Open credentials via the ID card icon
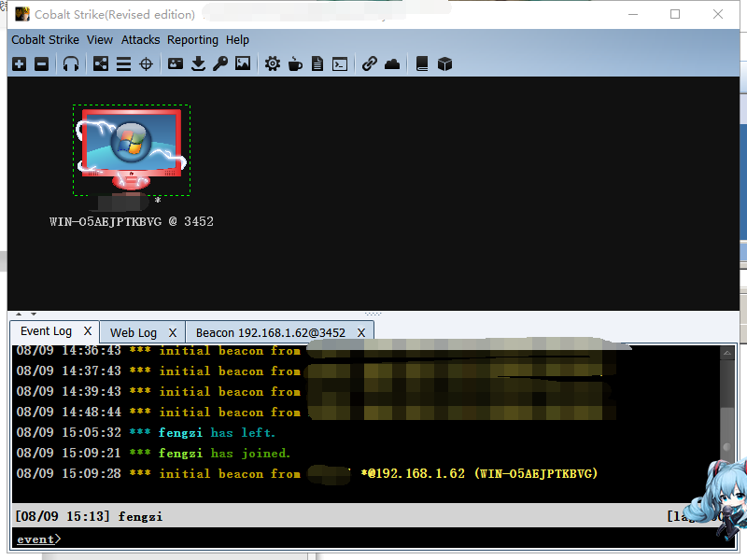Image resolution: width=747 pixels, height=560 pixels. coord(176,63)
